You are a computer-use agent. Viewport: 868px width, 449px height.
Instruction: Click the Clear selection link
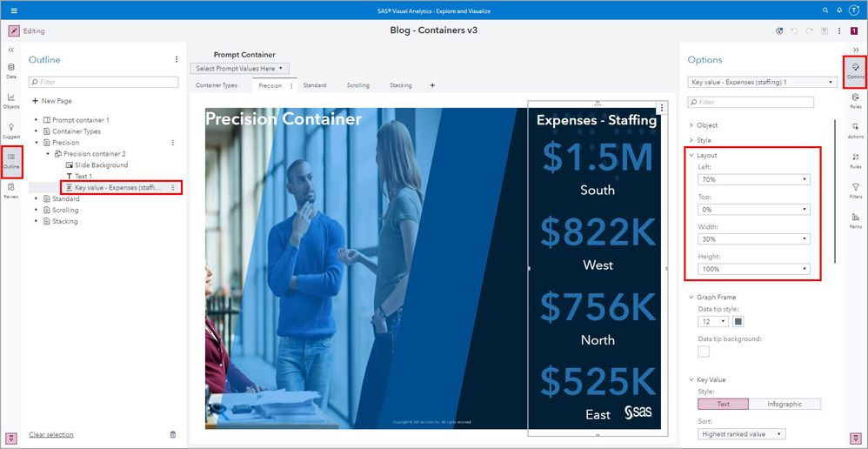(51, 434)
